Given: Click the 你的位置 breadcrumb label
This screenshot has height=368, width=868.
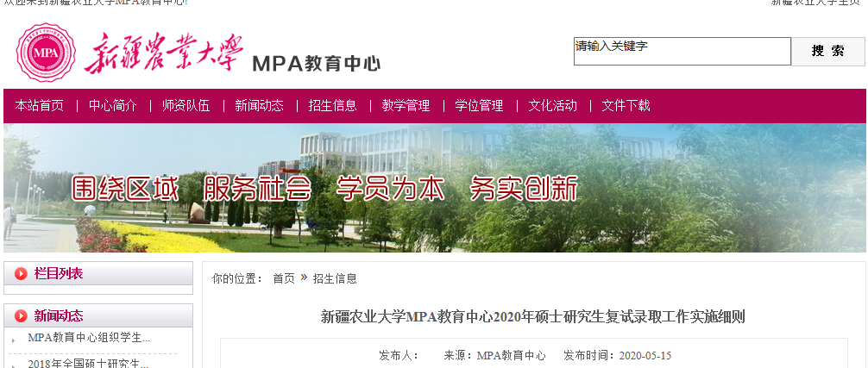Looking at the screenshot, I should point(237,278).
